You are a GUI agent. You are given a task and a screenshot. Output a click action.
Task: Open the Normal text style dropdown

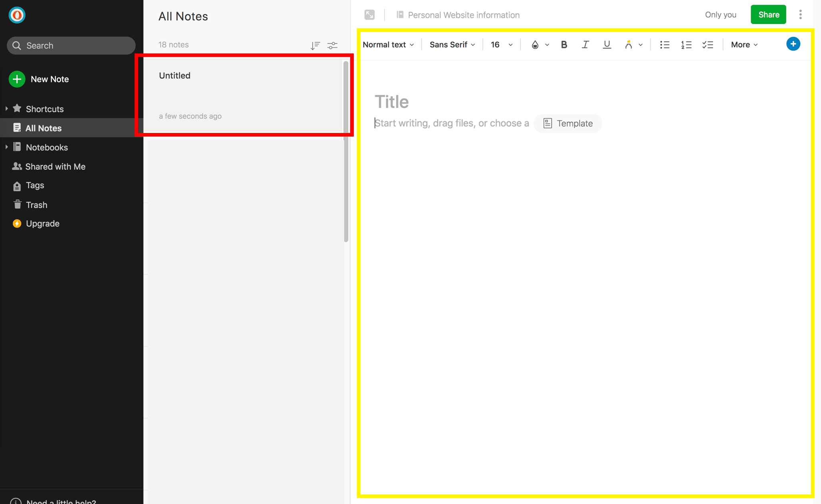coord(388,45)
